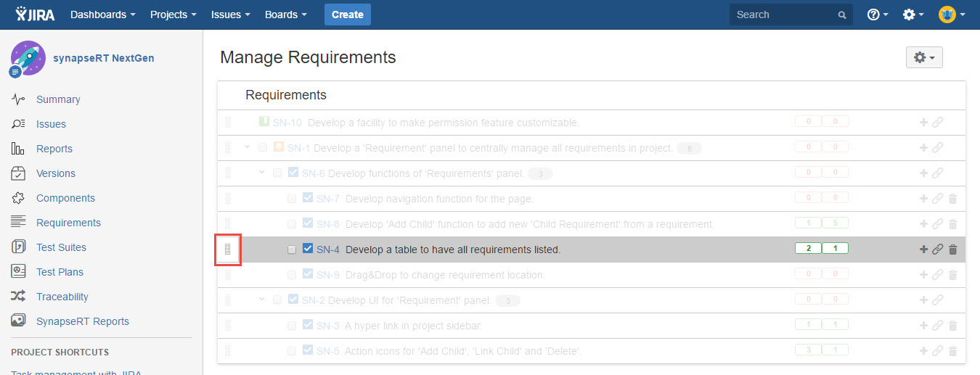Open the user profile avatar menu

952,15
